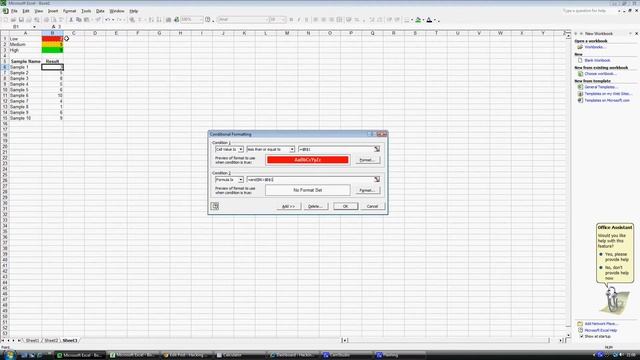The width and height of the screenshot is (640, 360).
Task: Click the 'Microsoft Excel Help' link in task pane
Action: click(x=600, y=330)
